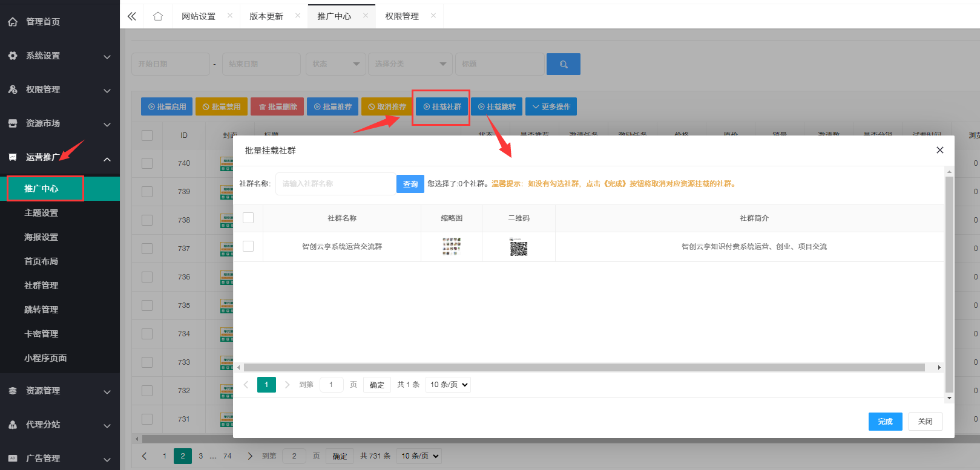Click the dialog horizontal scrollbar
Viewport: 980px width, 470px height.
click(584, 367)
